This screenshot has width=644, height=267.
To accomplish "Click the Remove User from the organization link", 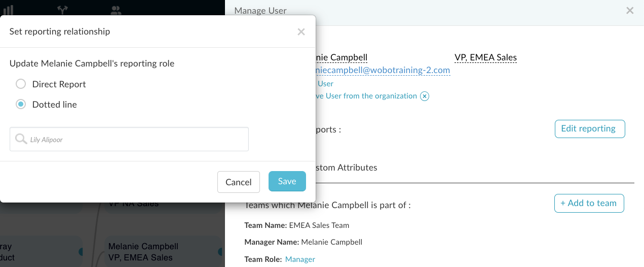I will [366, 96].
